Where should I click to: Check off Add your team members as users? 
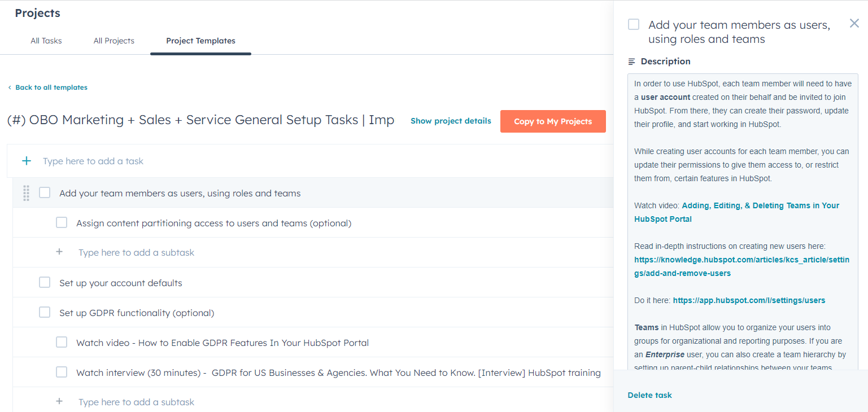pos(44,192)
